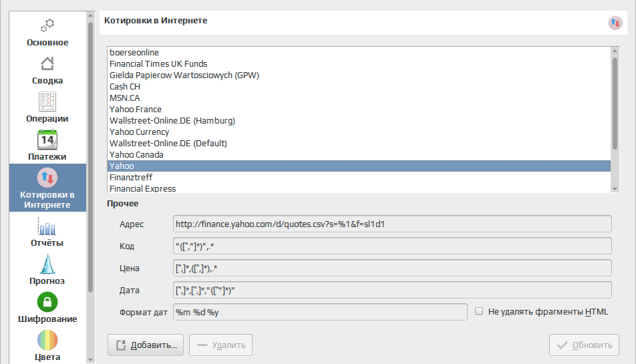636x364 pixels.
Task: Click the sources list scroll-down arrow
Action: [615, 188]
